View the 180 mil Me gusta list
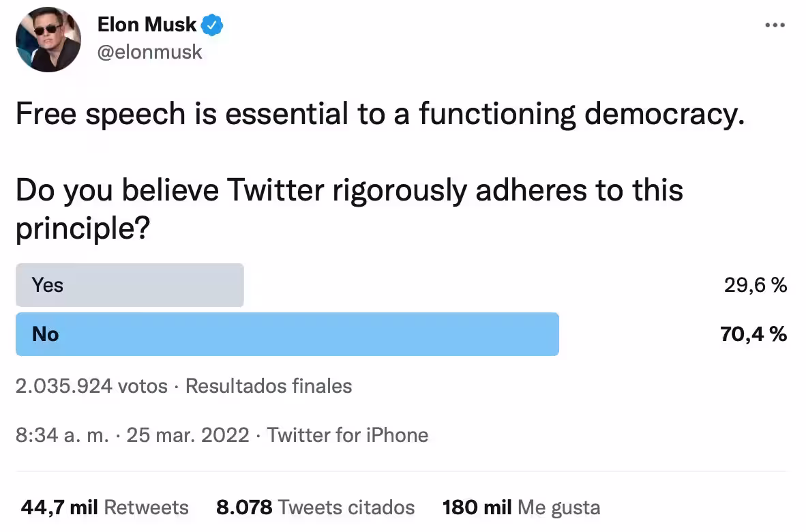The height and width of the screenshot is (532, 806). (x=521, y=508)
